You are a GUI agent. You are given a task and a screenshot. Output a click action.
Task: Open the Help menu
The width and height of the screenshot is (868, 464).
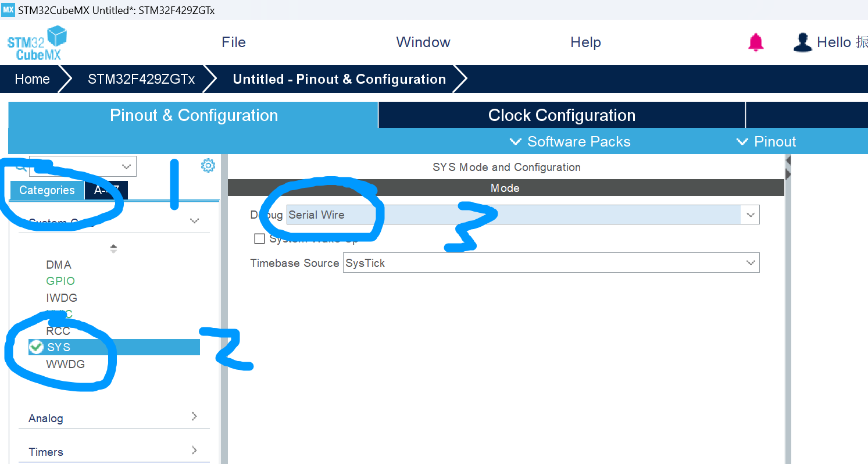coord(585,42)
